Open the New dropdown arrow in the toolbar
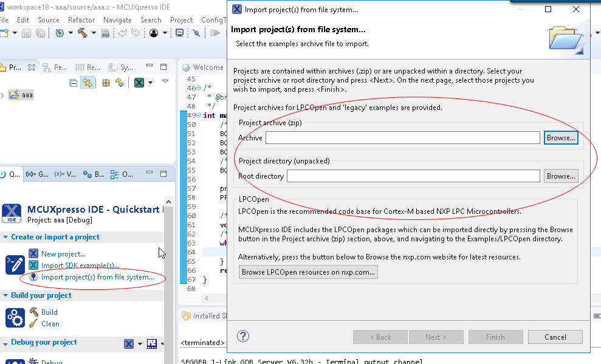Viewport: 601px width, 364px height. pyautogui.click(x=15, y=33)
